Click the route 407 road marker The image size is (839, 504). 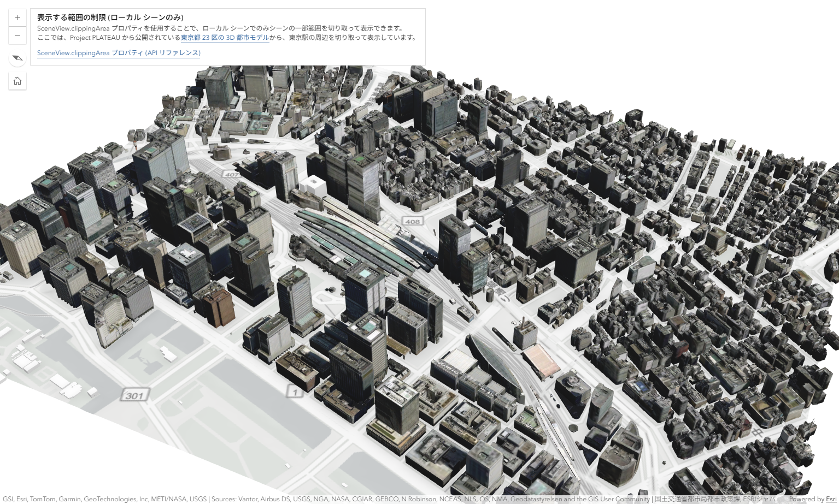pyautogui.click(x=232, y=175)
